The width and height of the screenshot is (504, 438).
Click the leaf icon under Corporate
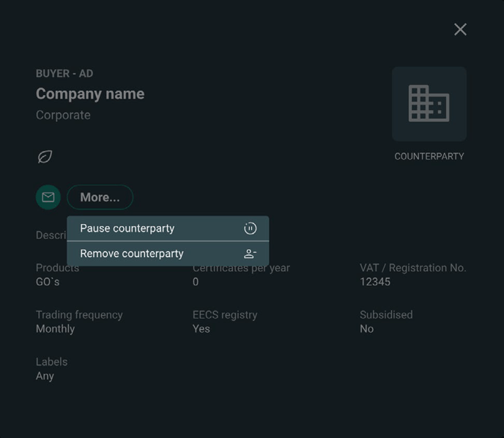[x=45, y=157]
